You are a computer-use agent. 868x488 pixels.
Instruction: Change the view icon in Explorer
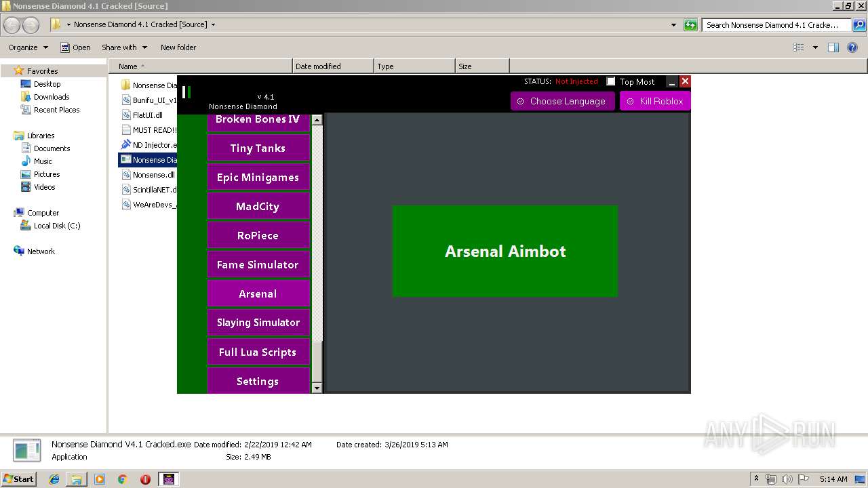click(x=799, y=47)
